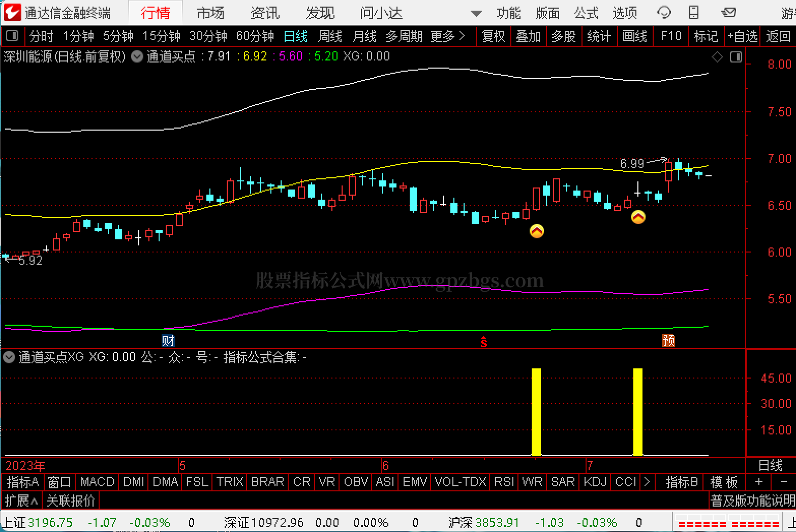This screenshot has width=796, height=532.
Task: Open the mail envelope icon
Action: 728,12
